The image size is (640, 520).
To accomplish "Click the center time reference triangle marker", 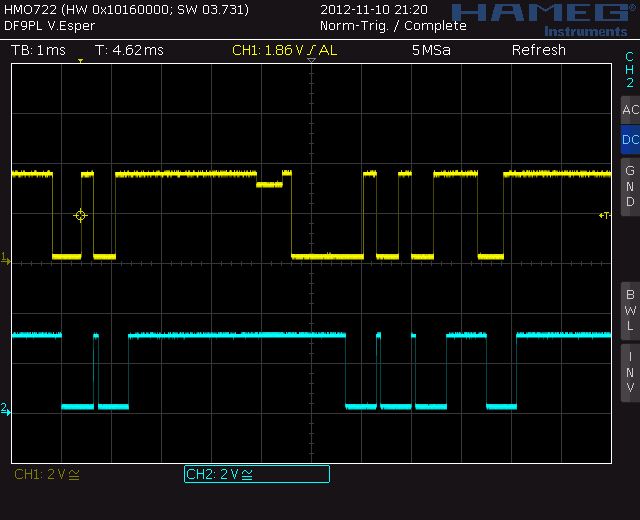I will coord(311,60).
